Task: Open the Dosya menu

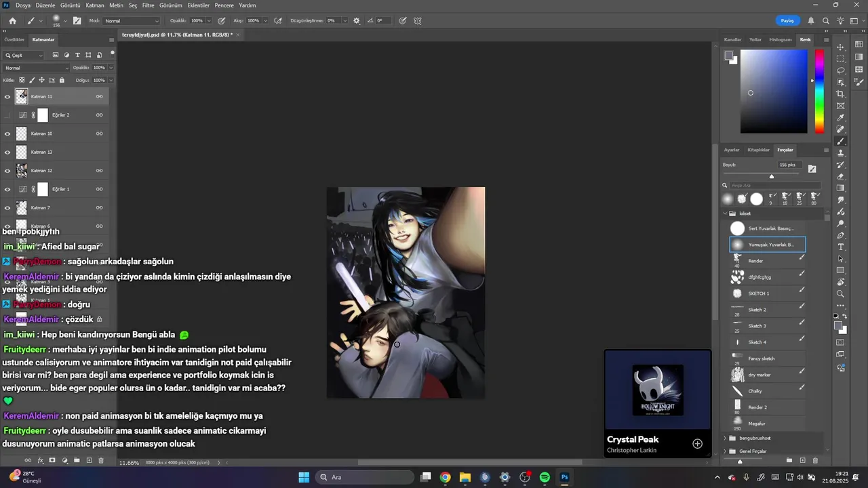Action: tap(23, 5)
